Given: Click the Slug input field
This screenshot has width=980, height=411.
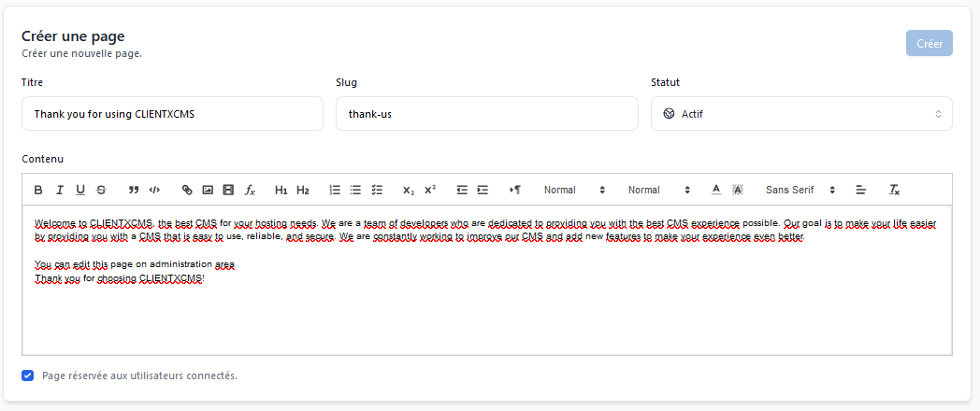Looking at the screenshot, I should coord(486,114).
